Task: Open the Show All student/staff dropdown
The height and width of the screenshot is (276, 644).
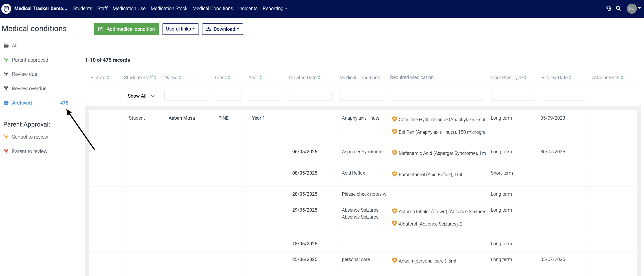Action: 140,96
